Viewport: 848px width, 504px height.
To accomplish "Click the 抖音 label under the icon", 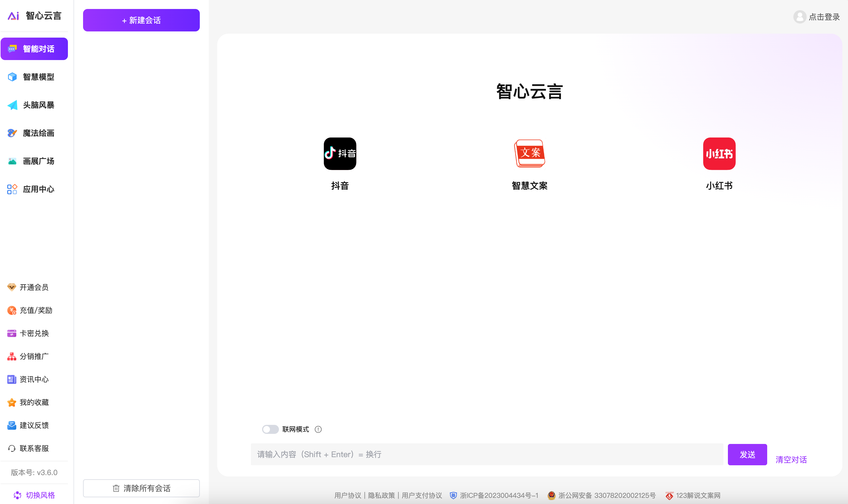I will click(340, 185).
